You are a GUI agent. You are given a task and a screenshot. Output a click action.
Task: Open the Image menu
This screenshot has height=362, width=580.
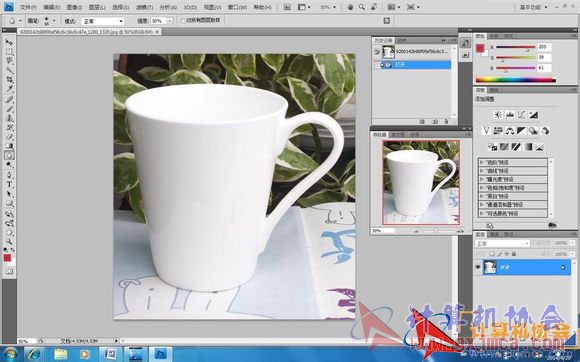(74, 7)
